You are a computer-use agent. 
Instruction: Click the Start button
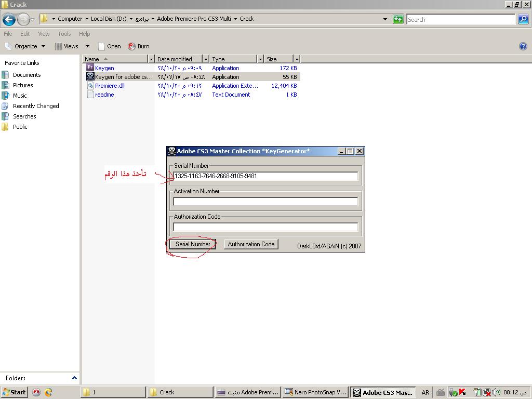(x=14, y=392)
